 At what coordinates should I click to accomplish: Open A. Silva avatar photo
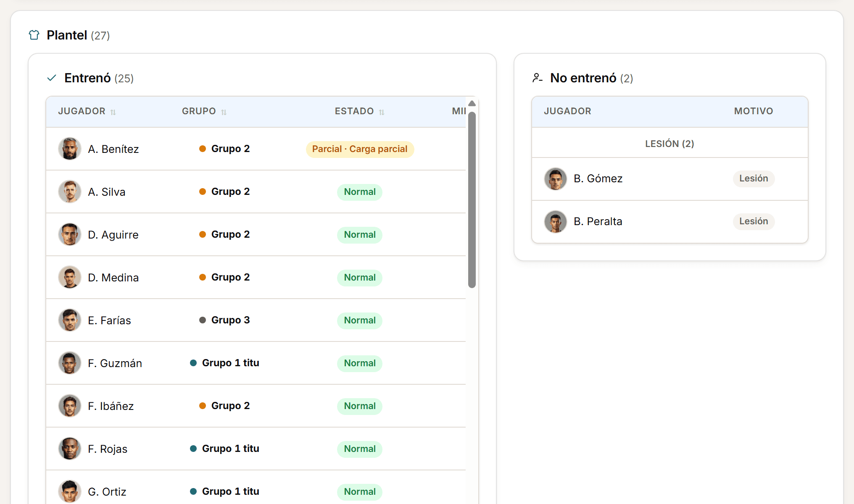70,192
